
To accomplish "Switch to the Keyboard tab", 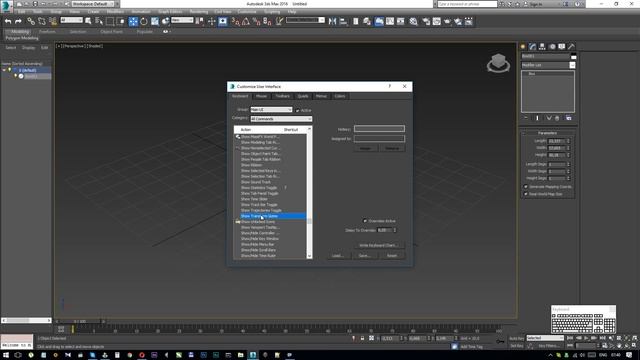I will click(240, 96).
